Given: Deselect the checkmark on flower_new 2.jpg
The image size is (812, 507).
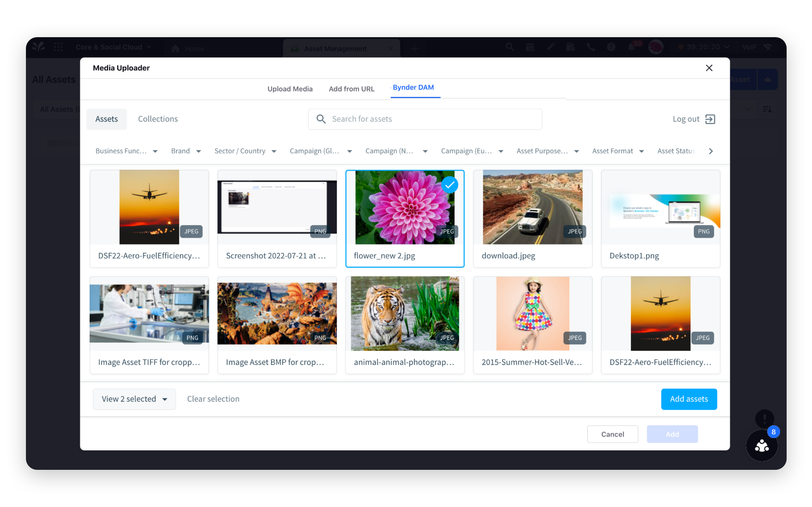Looking at the screenshot, I should tap(450, 185).
